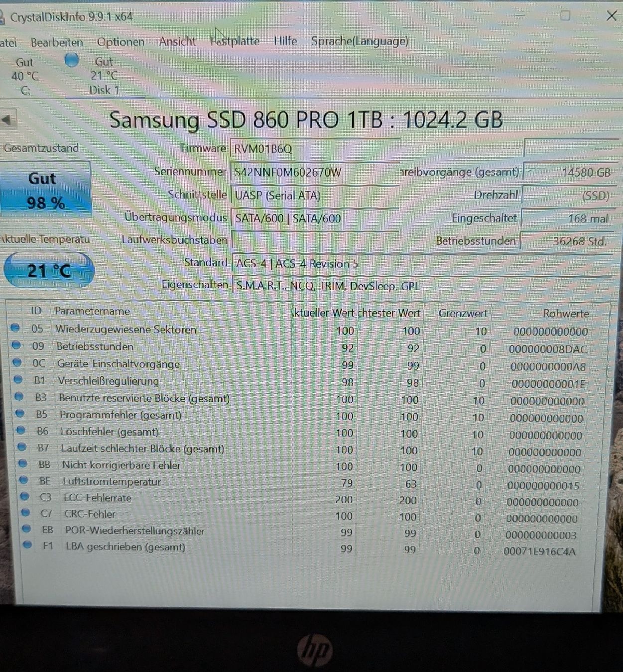Click raw value 00071E916C4A
The width and height of the screenshot is (623, 672).
click(x=539, y=552)
